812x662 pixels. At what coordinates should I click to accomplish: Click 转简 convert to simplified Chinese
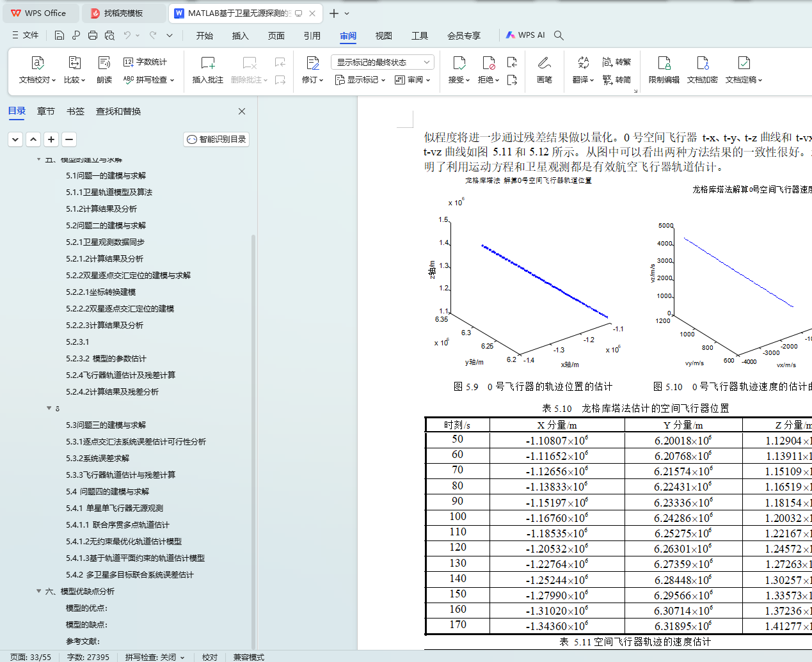tap(617, 80)
